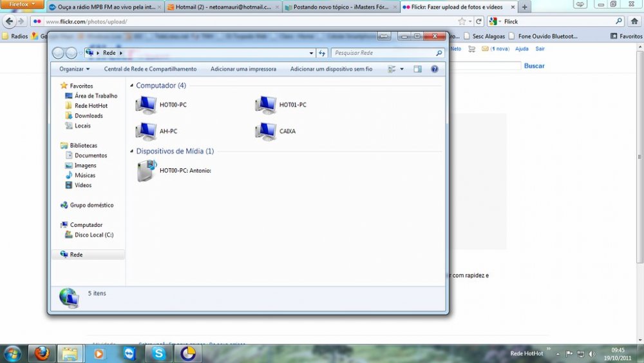The width and height of the screenshot is (644, 363).
Task: Click Adicionar uma impressora
Action: (x=243, y=69)
